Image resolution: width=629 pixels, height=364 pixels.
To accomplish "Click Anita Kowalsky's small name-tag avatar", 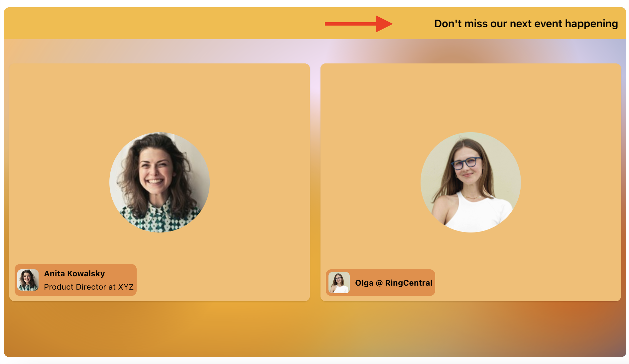I will coord(28,280).
